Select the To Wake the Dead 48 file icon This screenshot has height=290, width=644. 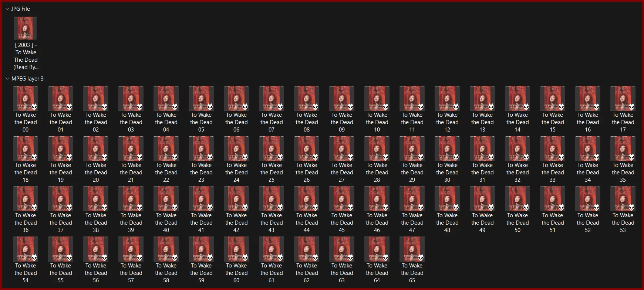click(447, 199)
